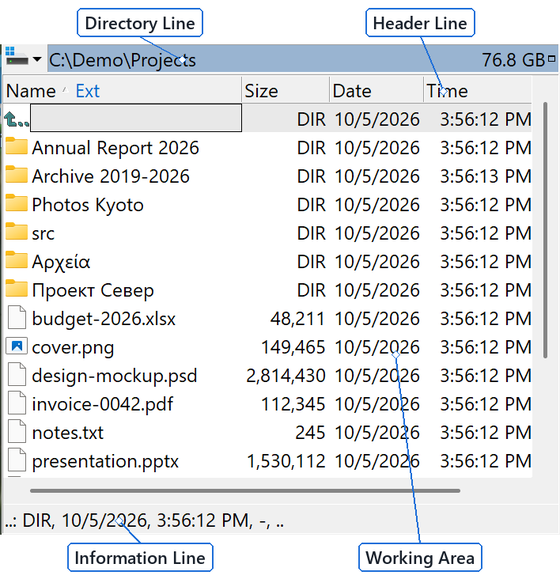
Task: Click the 245 size of notes.txt
Action: 310,433
